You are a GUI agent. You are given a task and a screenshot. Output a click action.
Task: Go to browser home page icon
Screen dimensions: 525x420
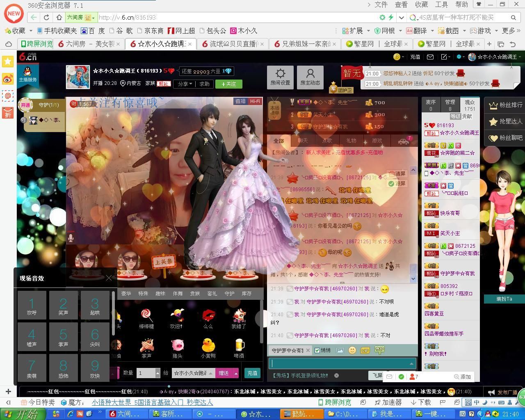[x=59, y=17]
